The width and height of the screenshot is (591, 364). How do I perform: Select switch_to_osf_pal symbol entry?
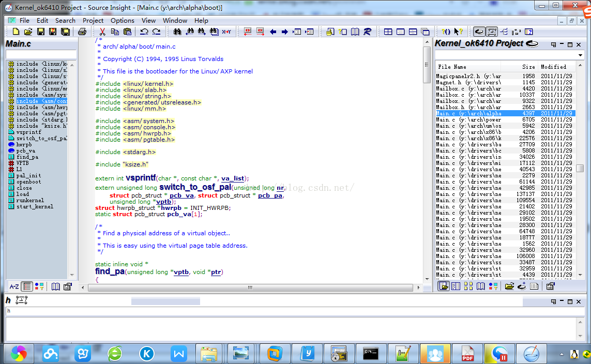coord(41,138)
